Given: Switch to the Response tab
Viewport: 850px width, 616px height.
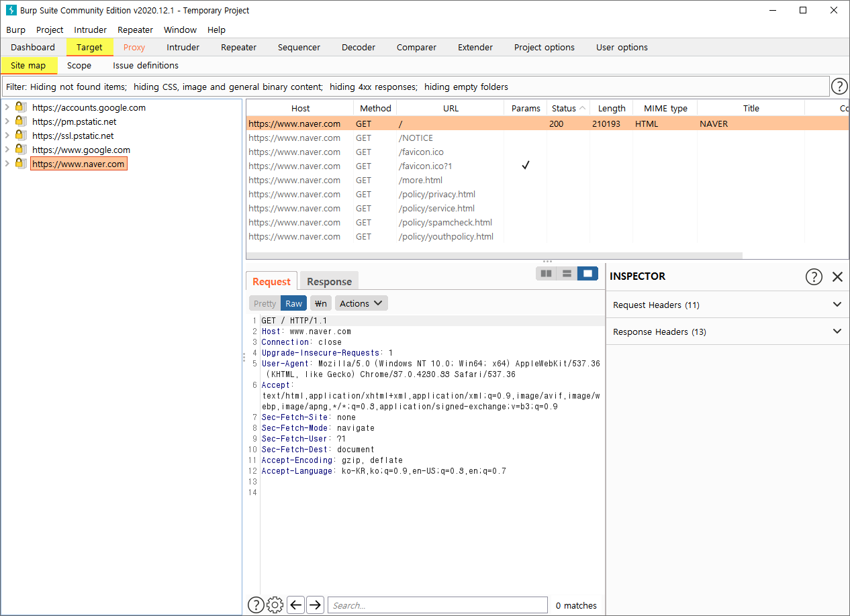Looking at the screenshot, I should click(x=329, y=281).
